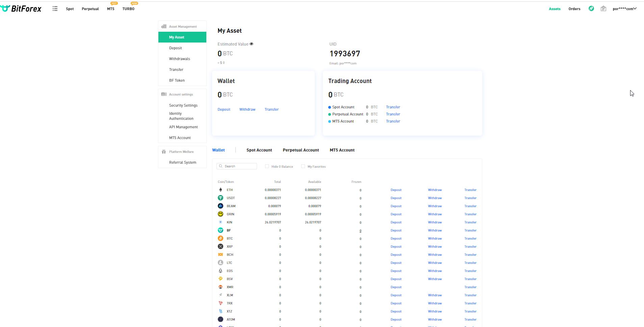Click the BF token icon
644x327 pixels.
[221, 230]
